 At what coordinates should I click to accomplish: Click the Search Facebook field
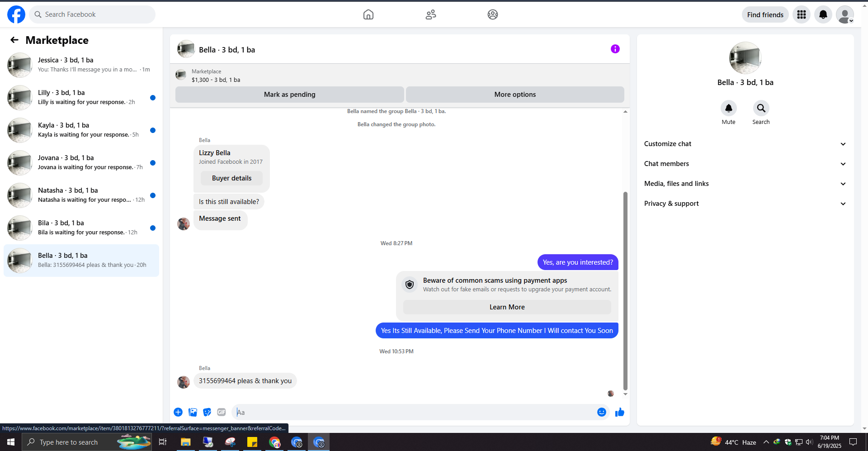click(92, 14)
